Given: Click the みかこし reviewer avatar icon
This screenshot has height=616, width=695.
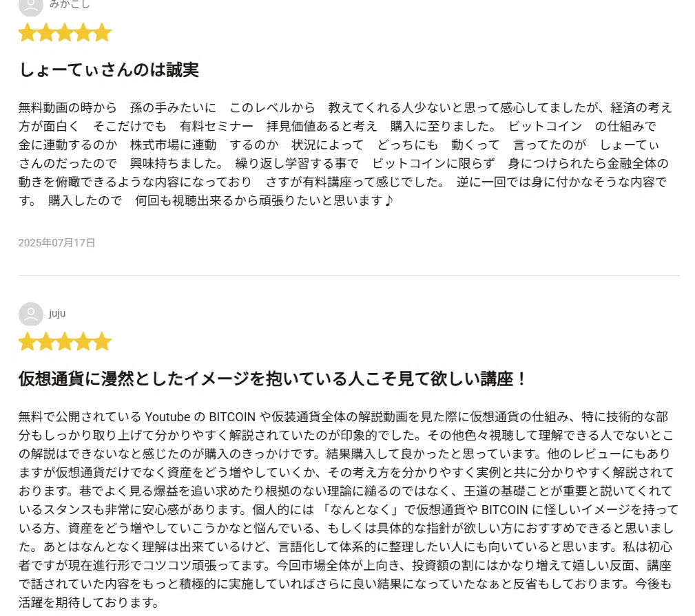Looking at the screenshot, I should tap(30, 6).
